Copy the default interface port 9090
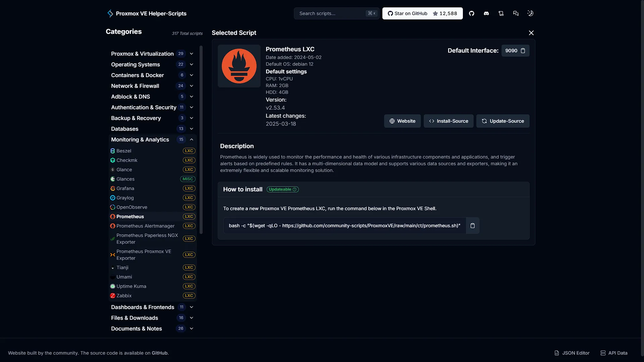The image size is (644, 362). coord(523,51)
